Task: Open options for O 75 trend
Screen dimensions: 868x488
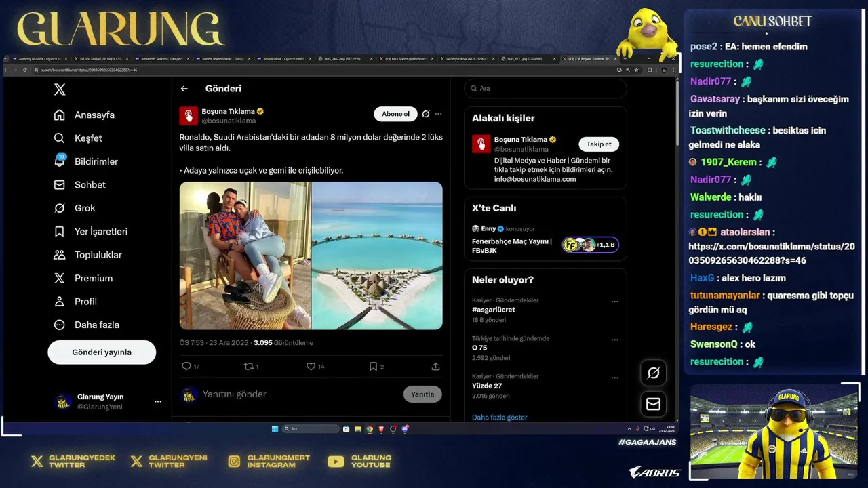Action: (614, 340)
